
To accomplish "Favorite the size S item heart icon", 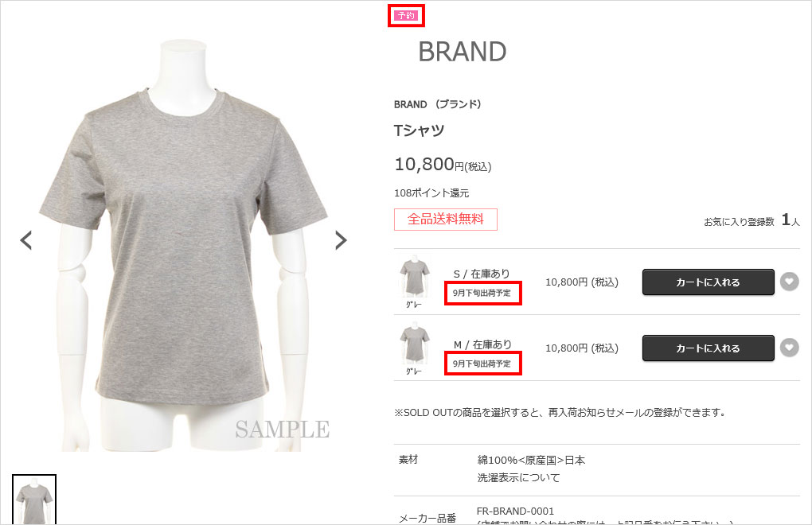I will point(789,282).
